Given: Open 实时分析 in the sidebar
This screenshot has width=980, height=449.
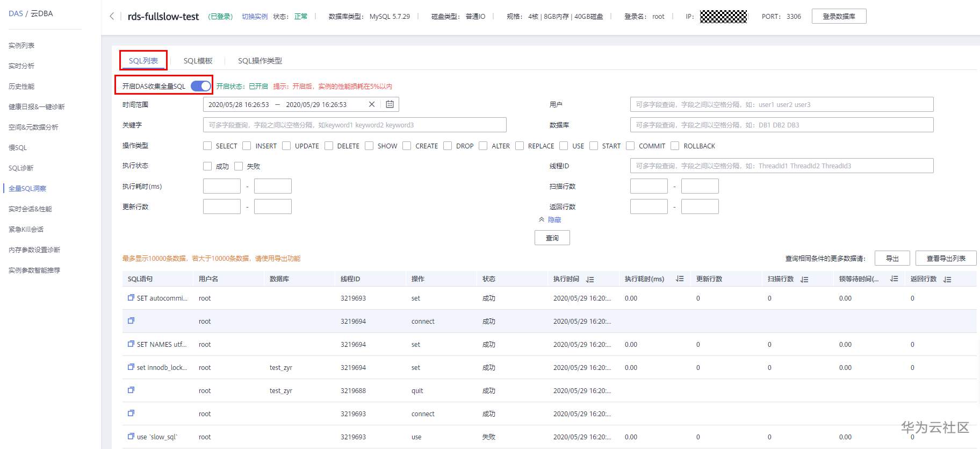Looking at the screenshot, I should [x=21, y=66].
